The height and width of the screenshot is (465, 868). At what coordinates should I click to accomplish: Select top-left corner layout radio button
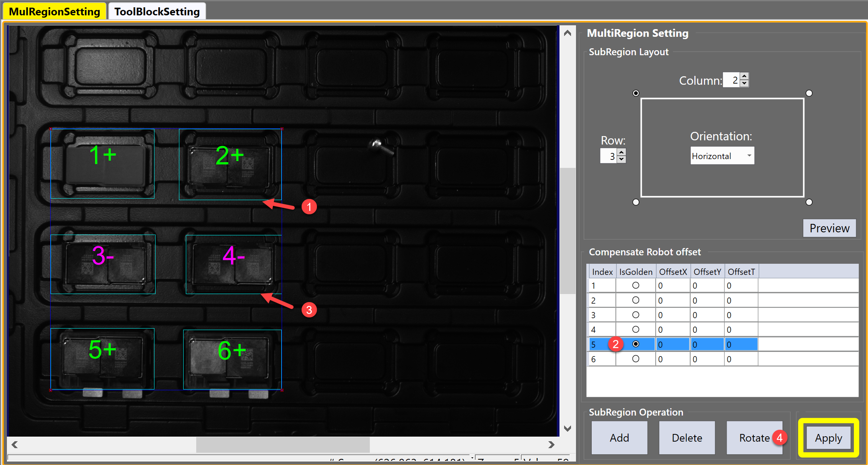pyautogui.click(x=636, y=93)
